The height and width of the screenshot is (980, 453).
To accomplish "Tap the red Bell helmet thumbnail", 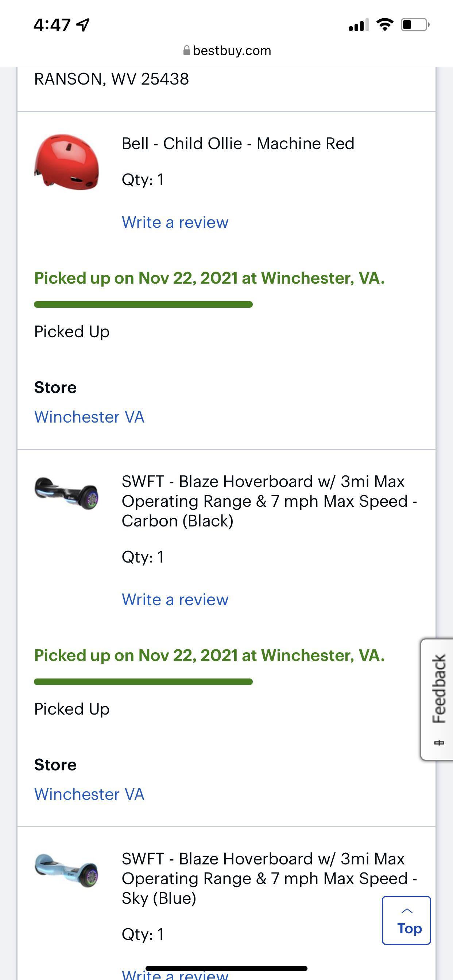I will [x=67, y=161].
